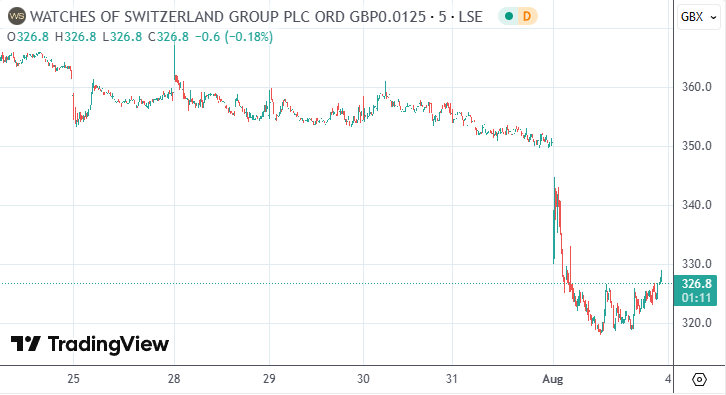Image resolution: width=726 pixels, height=395 pixels.
Task: Click the OHLC values legend row
Action: (140, 37)
